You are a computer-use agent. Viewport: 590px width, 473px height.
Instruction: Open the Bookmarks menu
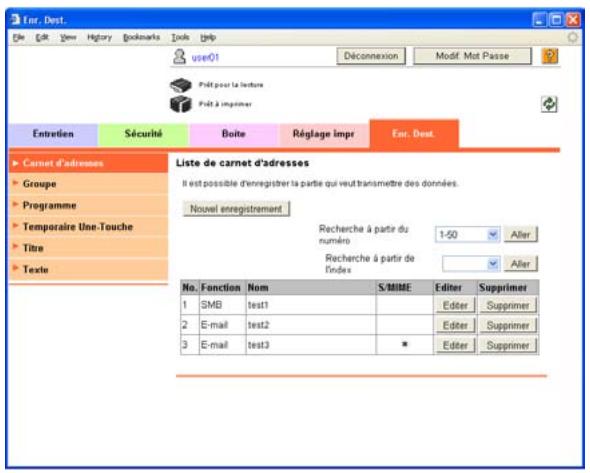(141, 37)
